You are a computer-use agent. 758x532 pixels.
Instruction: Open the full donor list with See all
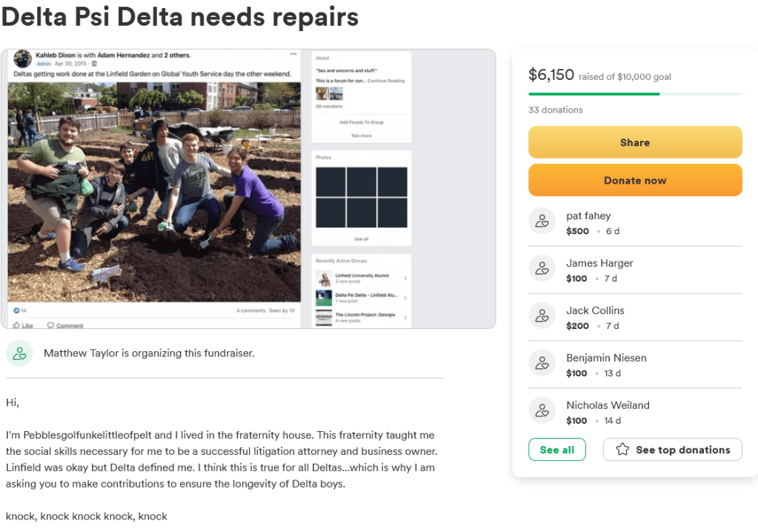(x=556, y=450)
